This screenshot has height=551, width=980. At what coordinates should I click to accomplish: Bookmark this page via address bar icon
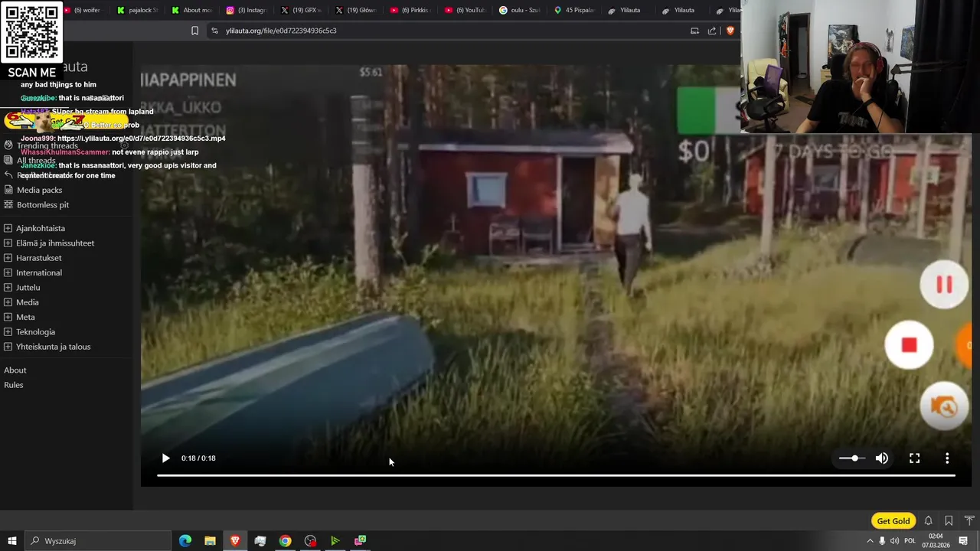pos(194,31)
